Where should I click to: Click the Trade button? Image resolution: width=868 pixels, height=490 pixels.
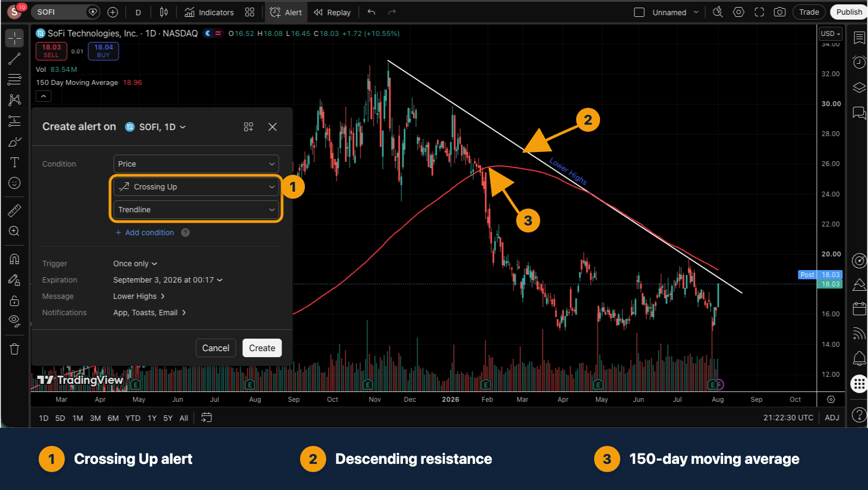pos(809,12)
